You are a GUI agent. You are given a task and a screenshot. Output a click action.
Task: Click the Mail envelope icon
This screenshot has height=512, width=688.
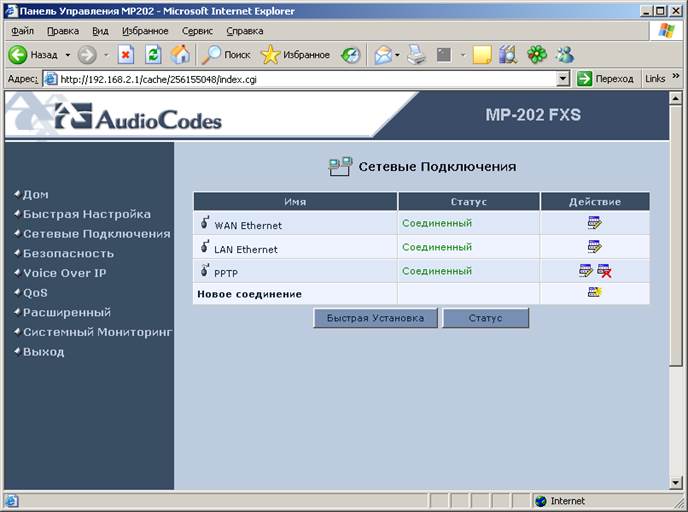coord(383,55)
